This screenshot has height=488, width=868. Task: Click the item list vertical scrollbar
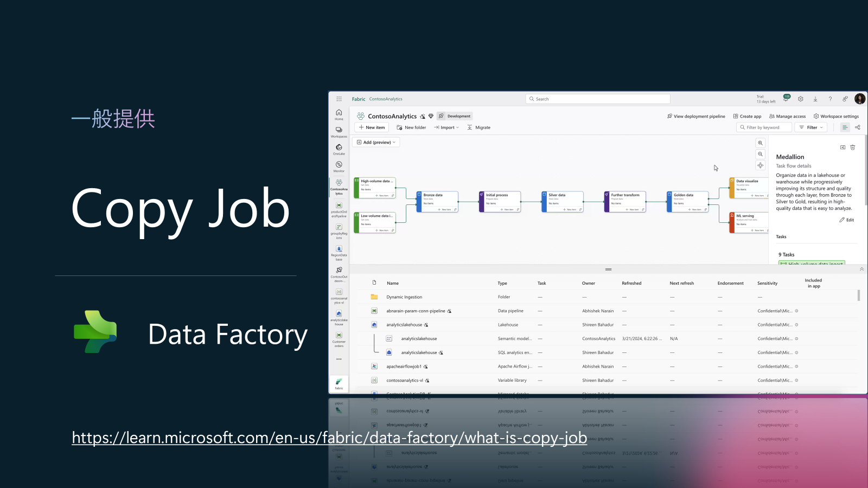(859, 296)
